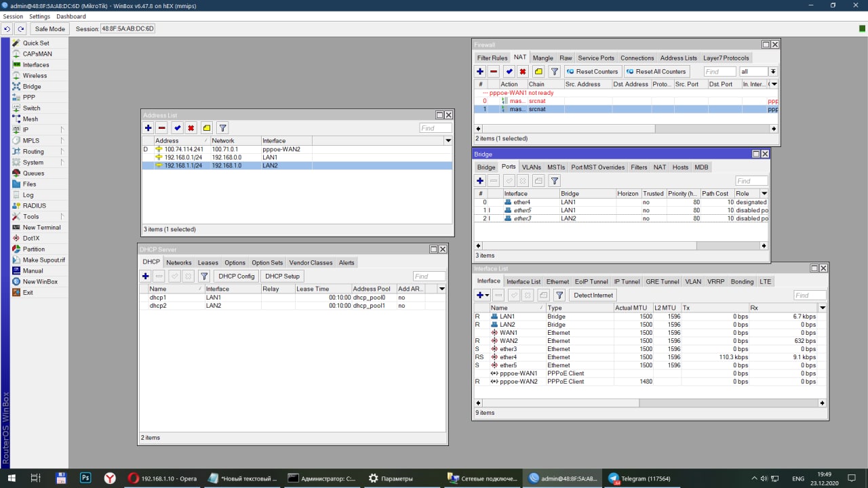The image size is (868, 488).
Task: Add new NAT rule in Firewall
Action: point(480,71)
